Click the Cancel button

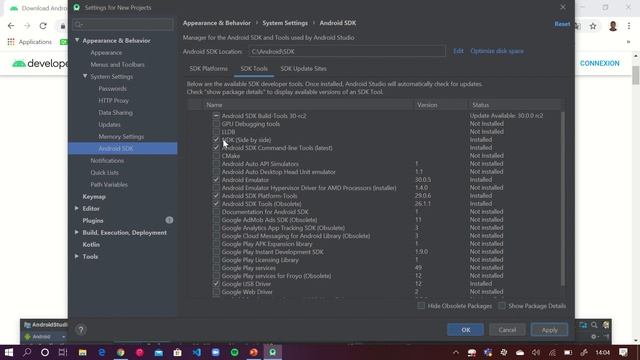click(507, 330)
